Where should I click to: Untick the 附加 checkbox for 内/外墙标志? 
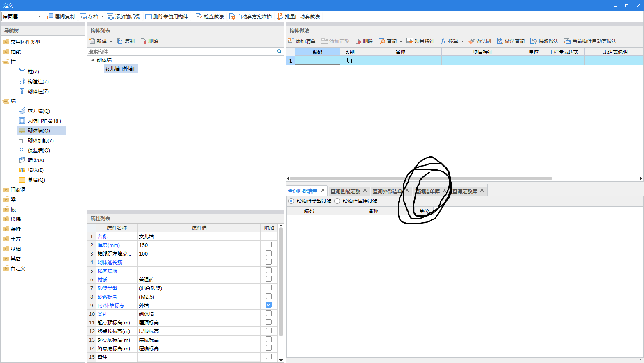tap(269, 305)
